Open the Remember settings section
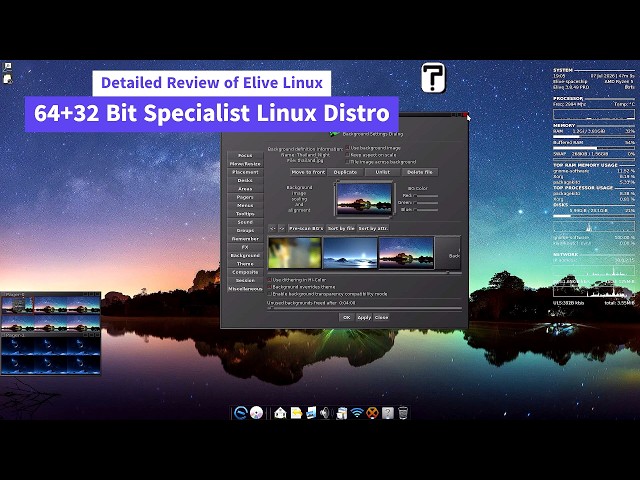 tap(245, 239)
